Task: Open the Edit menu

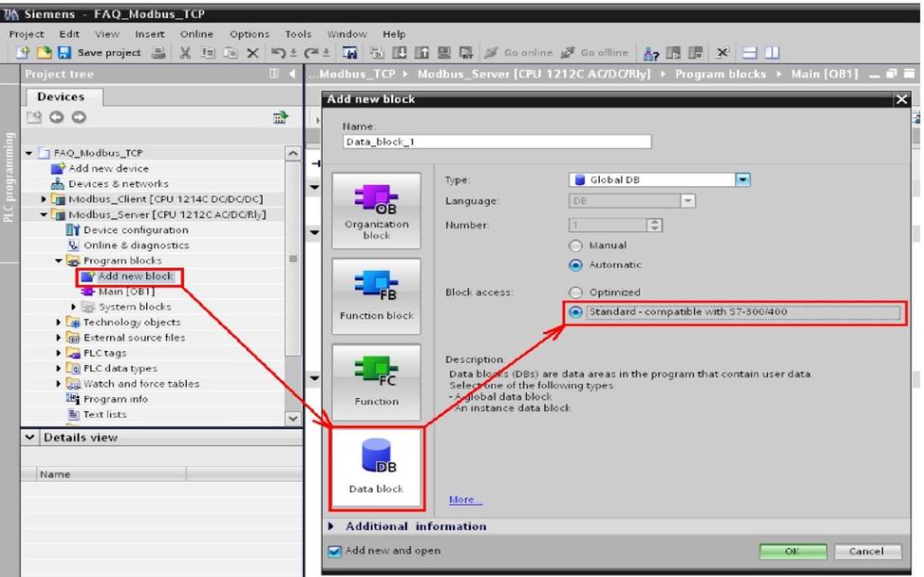Action: [x=69, y=34]
